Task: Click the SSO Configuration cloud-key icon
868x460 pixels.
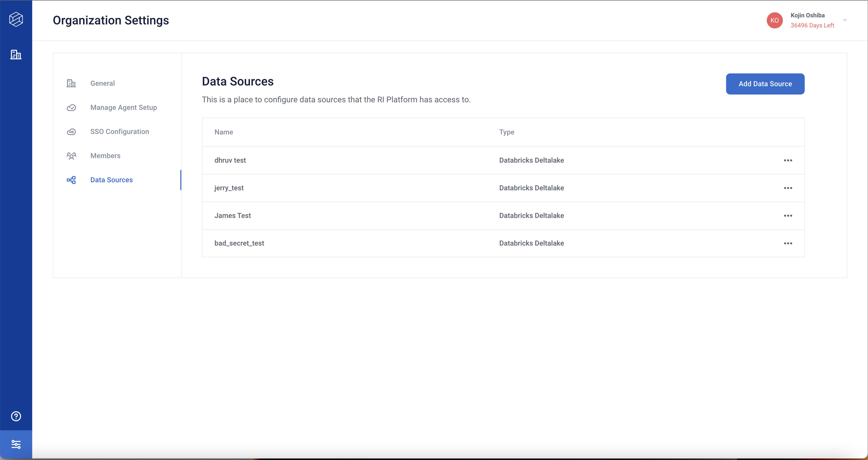Action: click(71, 131)
